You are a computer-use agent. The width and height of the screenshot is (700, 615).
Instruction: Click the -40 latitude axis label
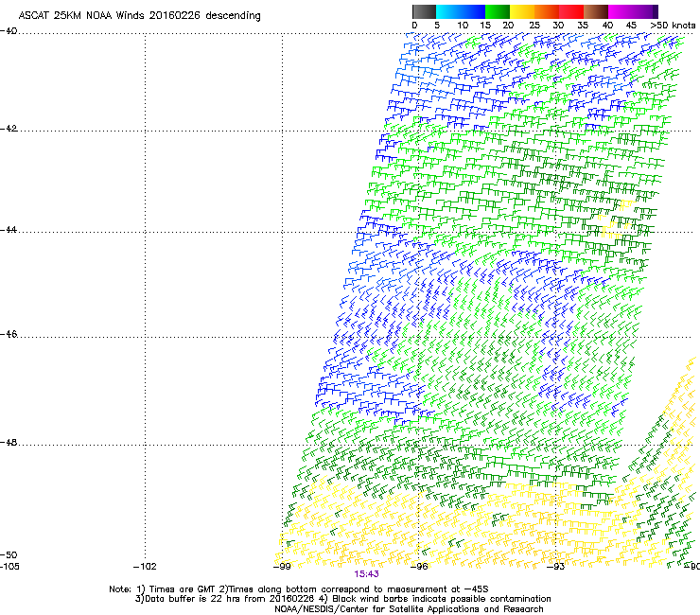9,31
